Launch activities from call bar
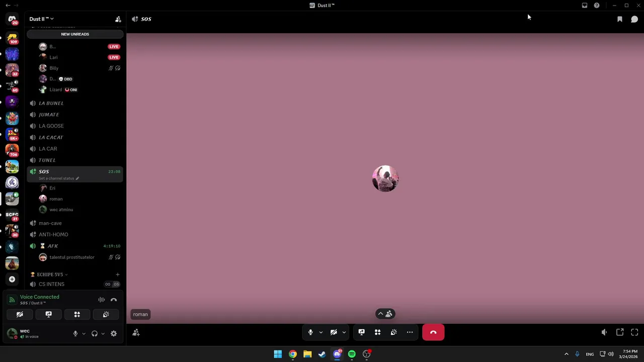Viewport: 644px width, 362px height. [x=377, y=332]
